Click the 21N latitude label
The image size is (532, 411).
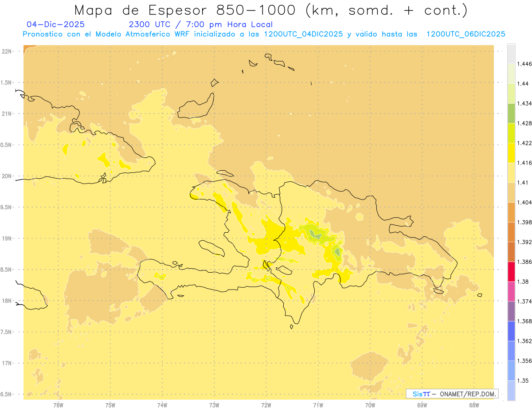tap(7, 114)
